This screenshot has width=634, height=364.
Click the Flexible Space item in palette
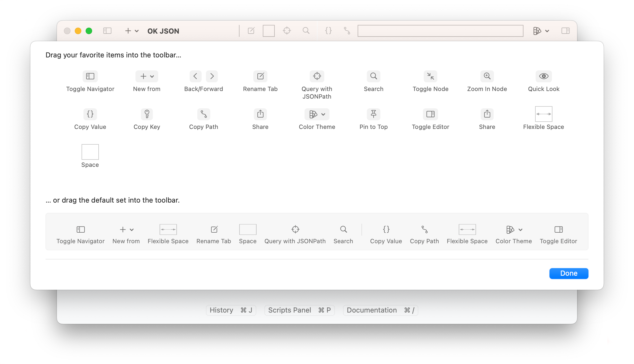coord(544,114)
